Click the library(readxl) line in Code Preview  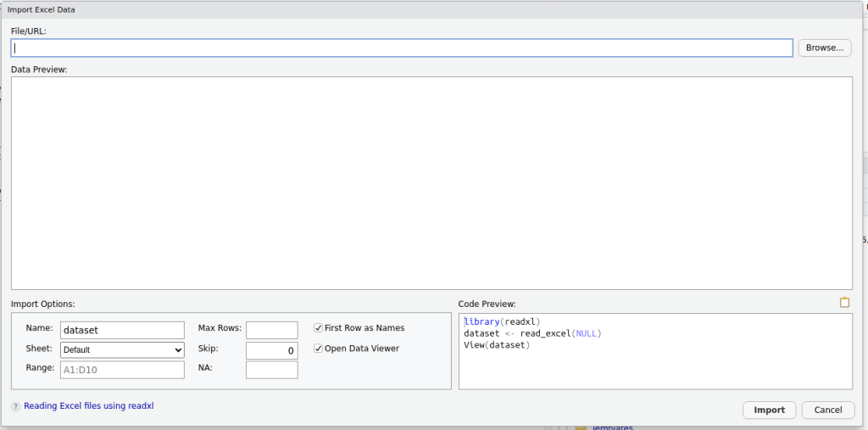(x=502, y=321)
